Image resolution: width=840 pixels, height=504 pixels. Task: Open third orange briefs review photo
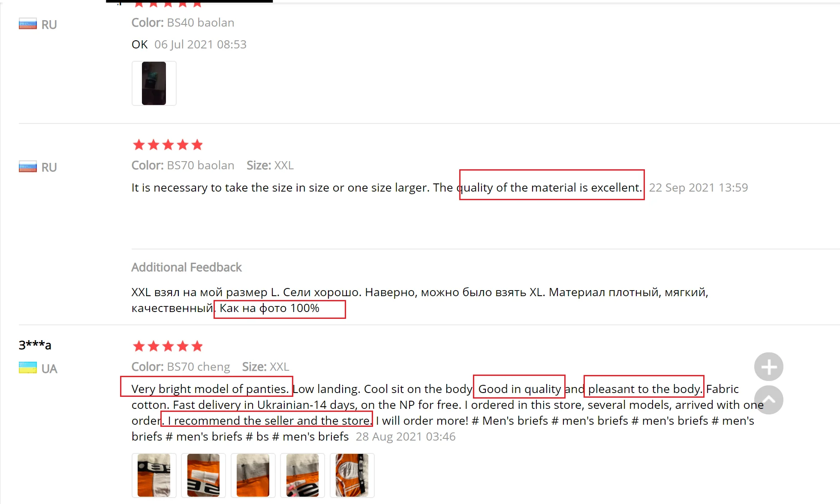tap(253, 475)
